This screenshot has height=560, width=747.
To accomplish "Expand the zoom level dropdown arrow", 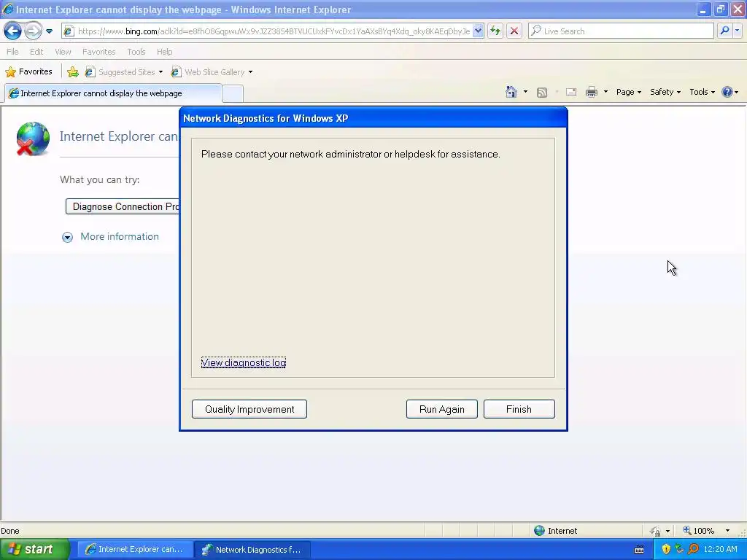I will 727,531.
